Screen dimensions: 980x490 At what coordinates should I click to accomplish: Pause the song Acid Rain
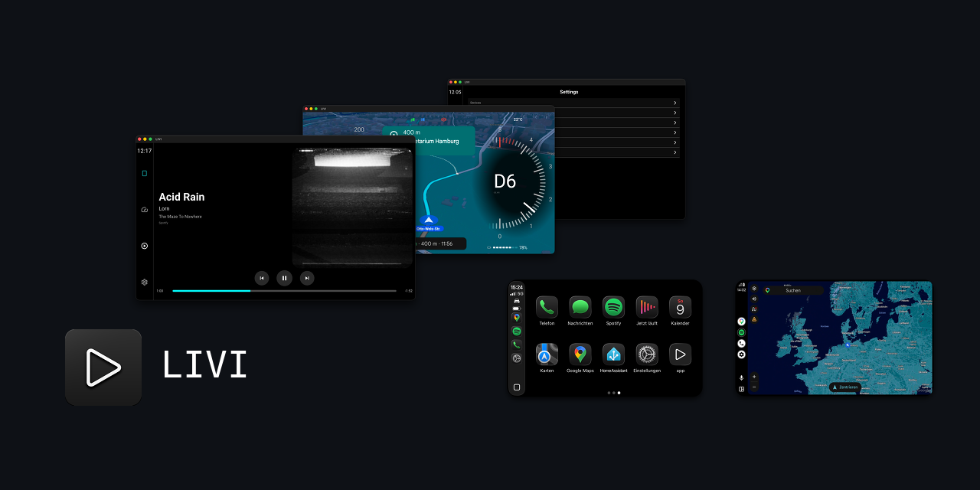coord(284,278)
